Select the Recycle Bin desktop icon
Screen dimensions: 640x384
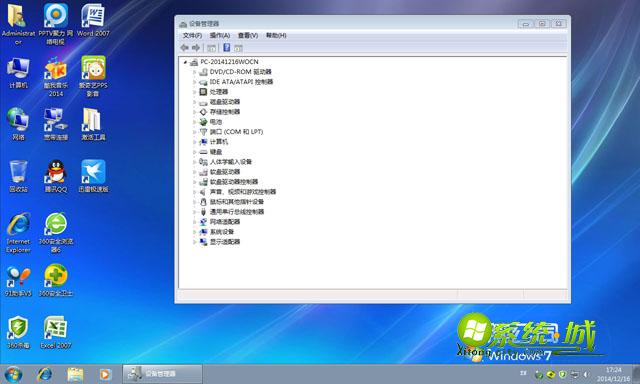pos(18,176)
